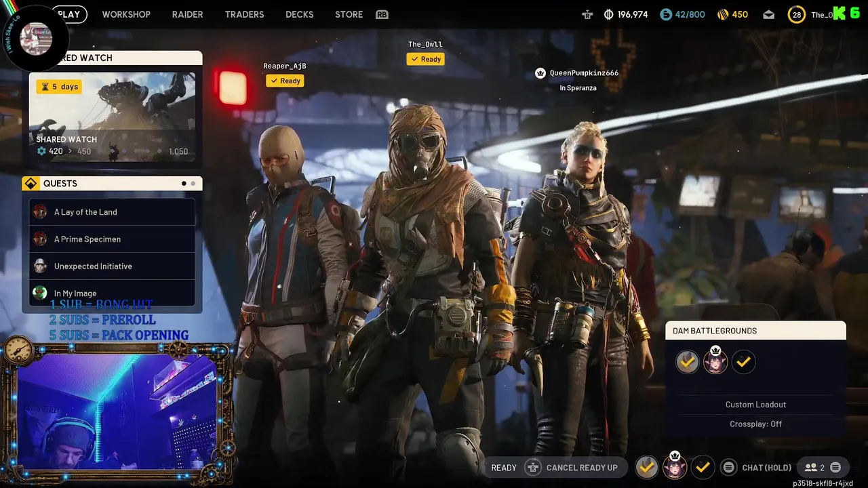Open CHAT (HOLD)
This screenshot has height=488, width=868.
767,468
